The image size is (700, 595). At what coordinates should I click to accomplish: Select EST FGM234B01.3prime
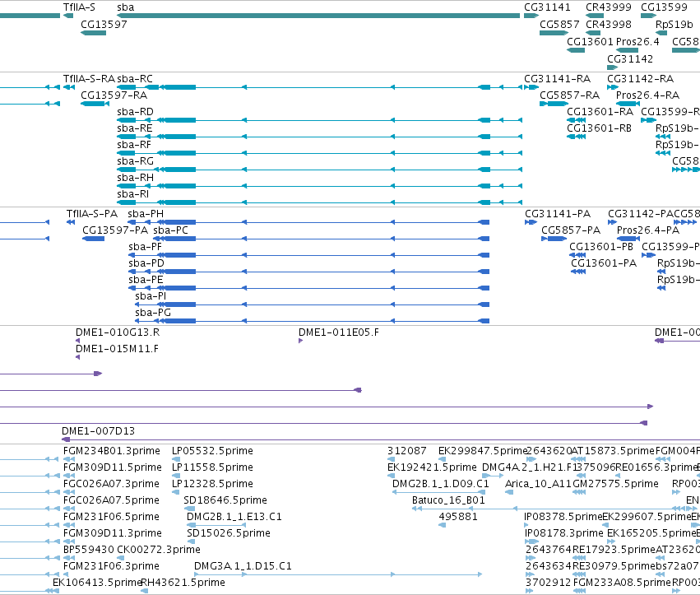click(x=112, y=451)
